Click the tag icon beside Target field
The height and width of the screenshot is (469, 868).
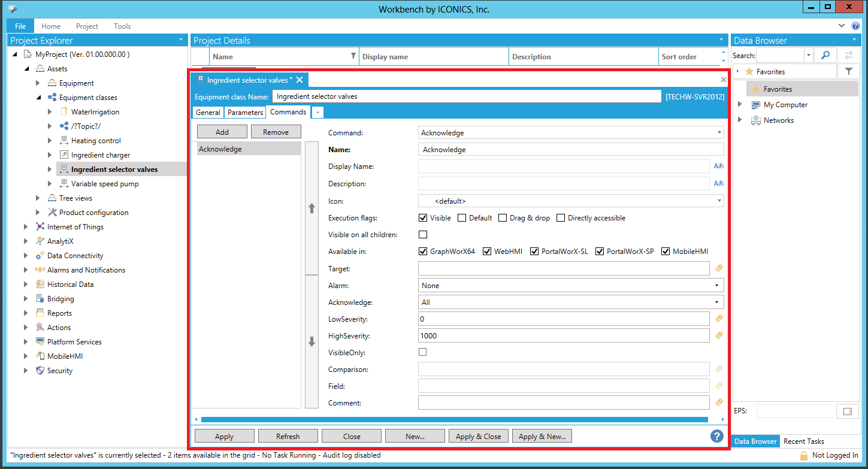tap(719, 268)
